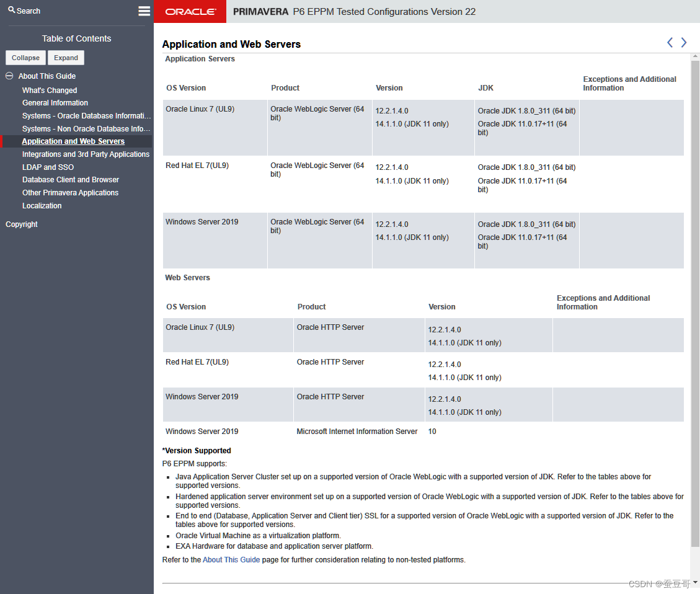Click the Application and Web Servers heading
The image size is (700, 594).
click(231, 44)
